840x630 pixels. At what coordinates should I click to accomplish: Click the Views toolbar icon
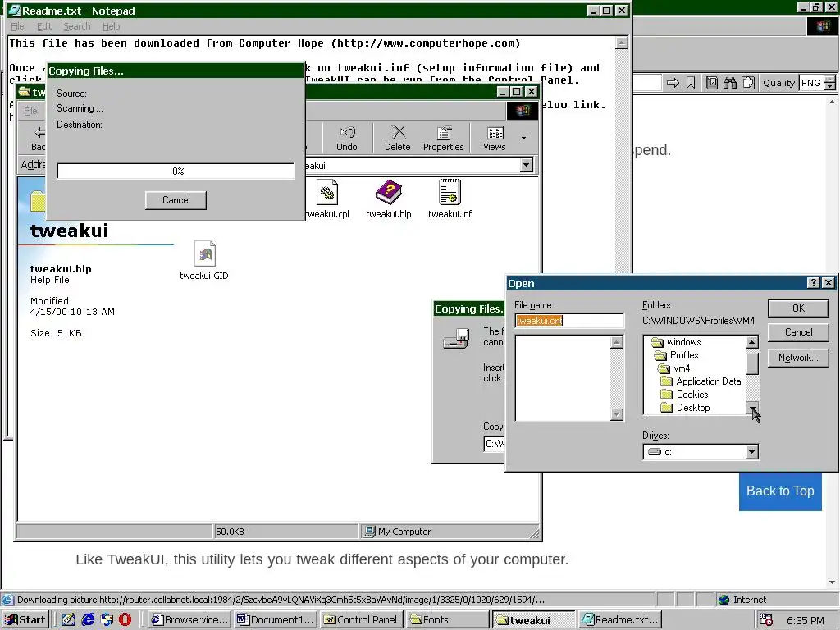pos(495,138)
